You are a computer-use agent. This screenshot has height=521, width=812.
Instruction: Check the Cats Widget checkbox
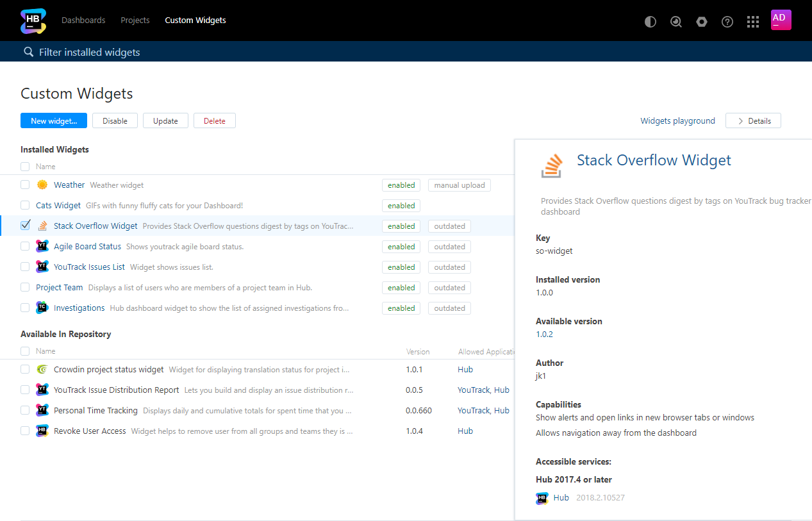(x=25, y=205)
